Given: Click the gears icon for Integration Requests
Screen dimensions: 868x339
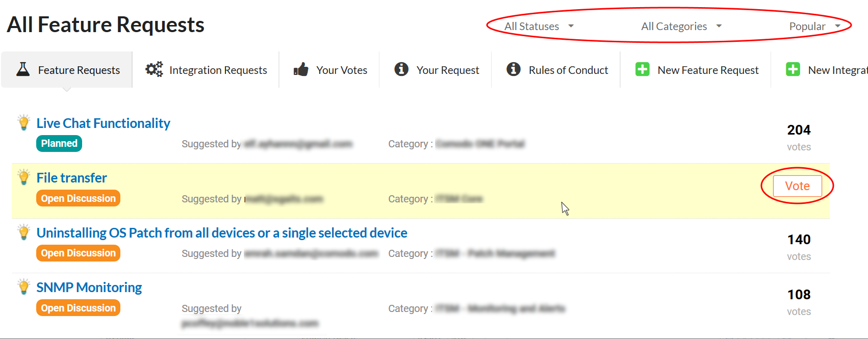Looking at the screenshot, I should [x=154, y=69].
